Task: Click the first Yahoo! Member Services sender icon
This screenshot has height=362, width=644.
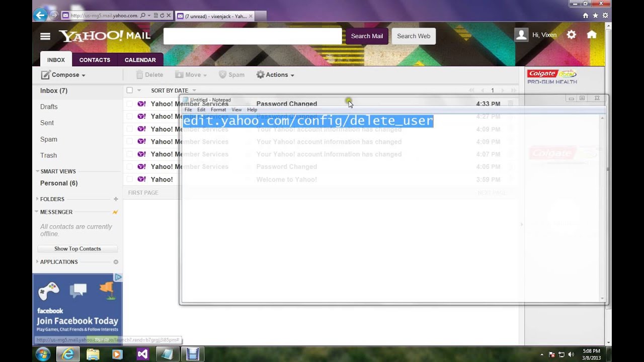Action: click(142, 104)
